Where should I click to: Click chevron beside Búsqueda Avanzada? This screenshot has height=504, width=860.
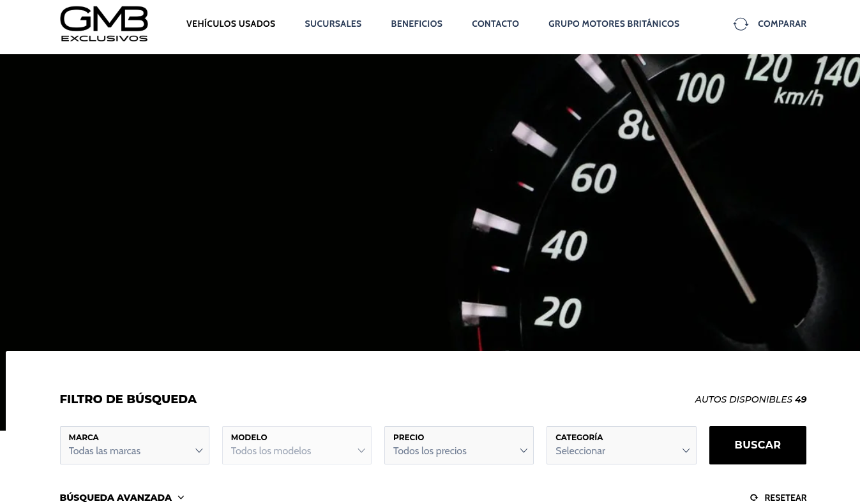(181, 498)
